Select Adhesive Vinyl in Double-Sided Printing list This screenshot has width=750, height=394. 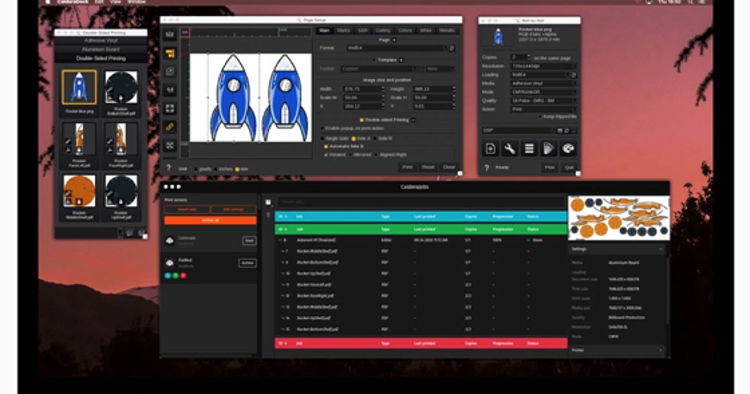[100, 41]
